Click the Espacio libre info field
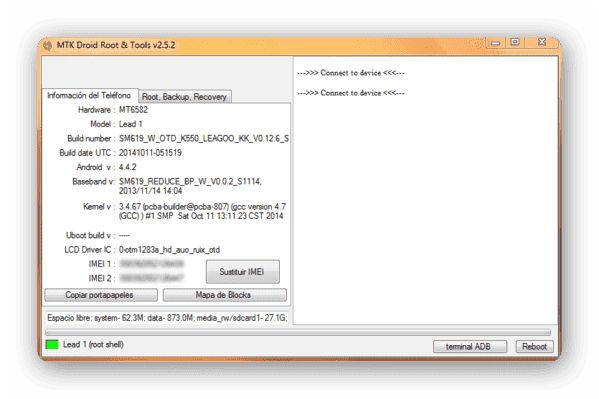Image resolution: width=599 pixels, height=399 pixels. [167, 318]
